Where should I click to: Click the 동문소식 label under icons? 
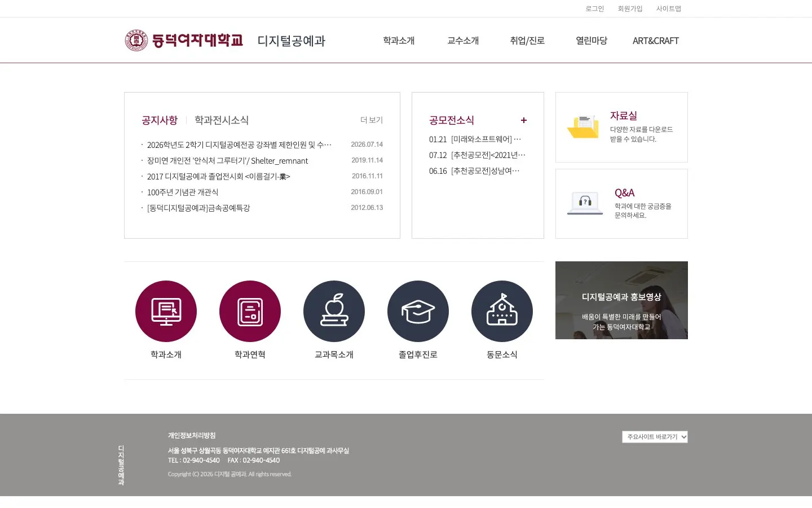tap(502, 354)
